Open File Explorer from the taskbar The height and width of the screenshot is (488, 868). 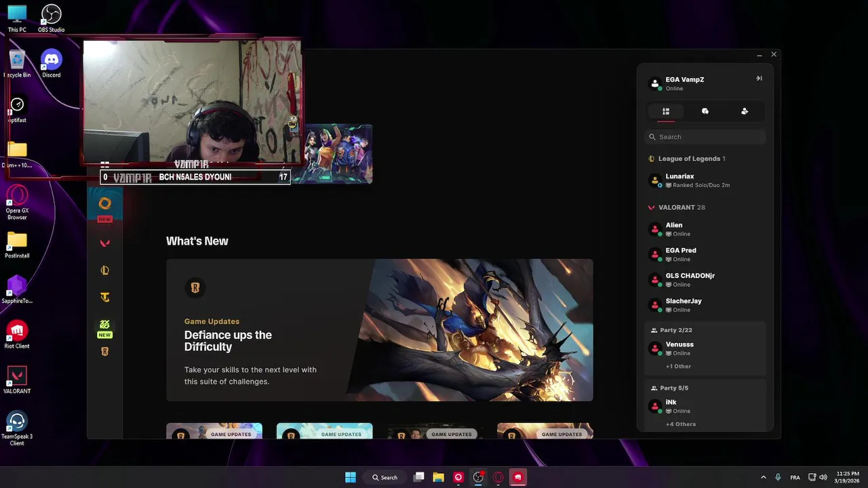[x=439, y=477]
